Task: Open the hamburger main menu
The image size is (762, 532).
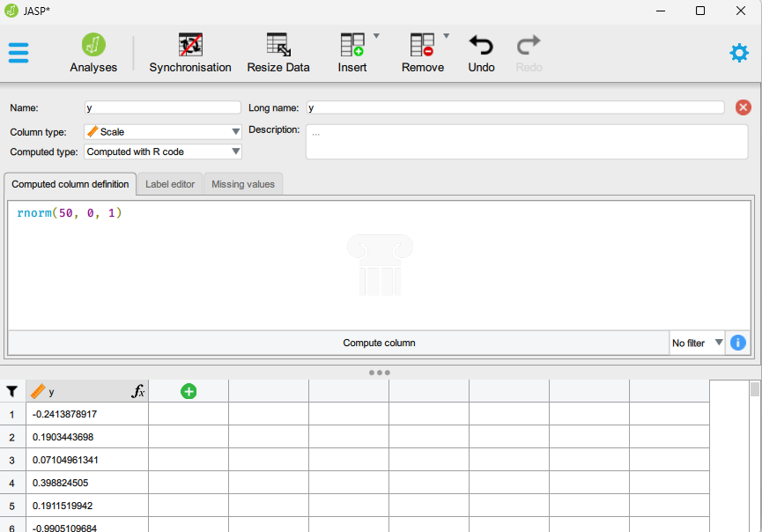Action: coord(18,53)
